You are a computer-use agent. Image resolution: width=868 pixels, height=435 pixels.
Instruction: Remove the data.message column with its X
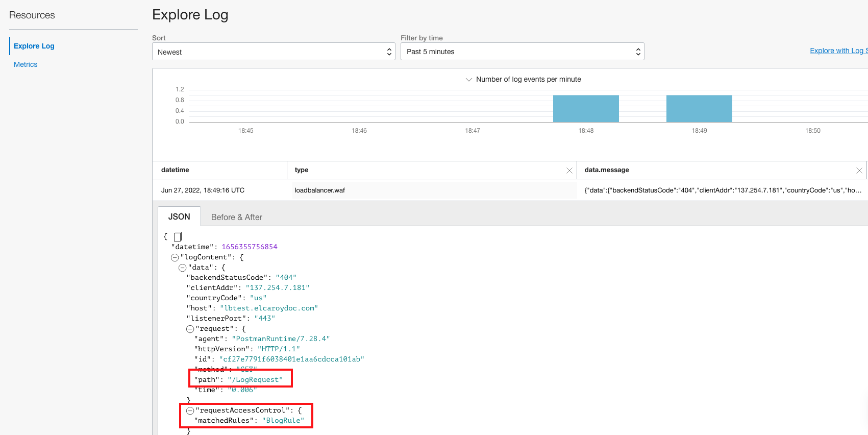point(859,171)
